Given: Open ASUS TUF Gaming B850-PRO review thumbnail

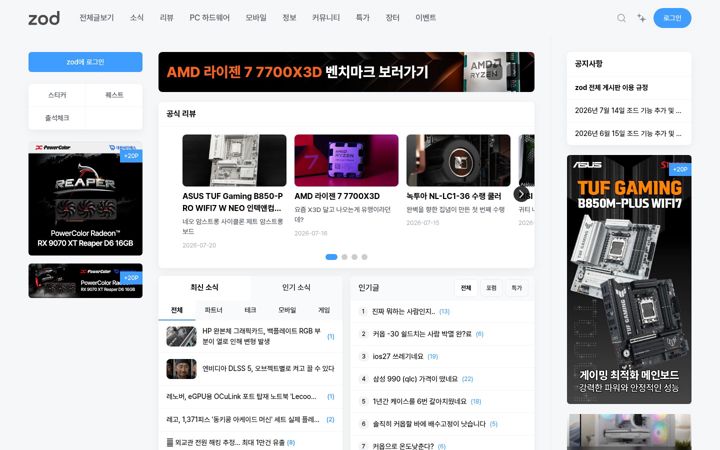Looking at the screenshot, I should tap(234, 160).
